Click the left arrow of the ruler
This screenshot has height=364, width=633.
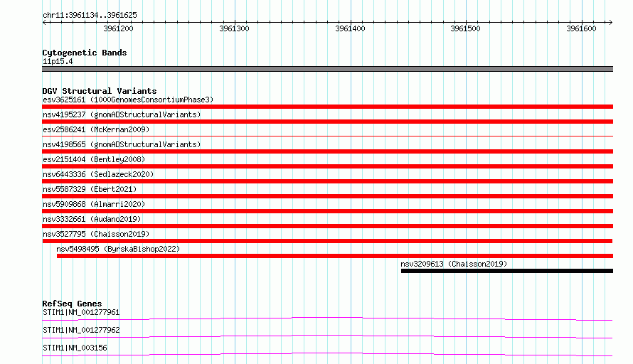pos(45,22)
